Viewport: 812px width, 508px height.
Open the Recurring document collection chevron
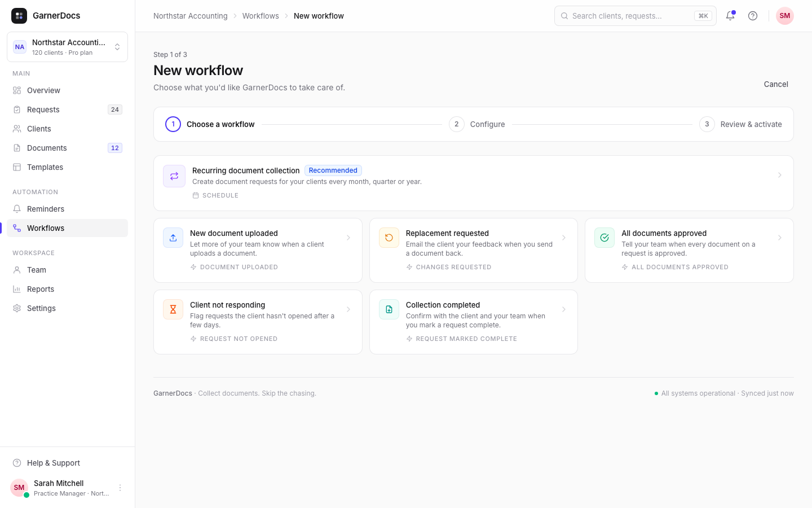pyautogui.click(x=780, y=175)
